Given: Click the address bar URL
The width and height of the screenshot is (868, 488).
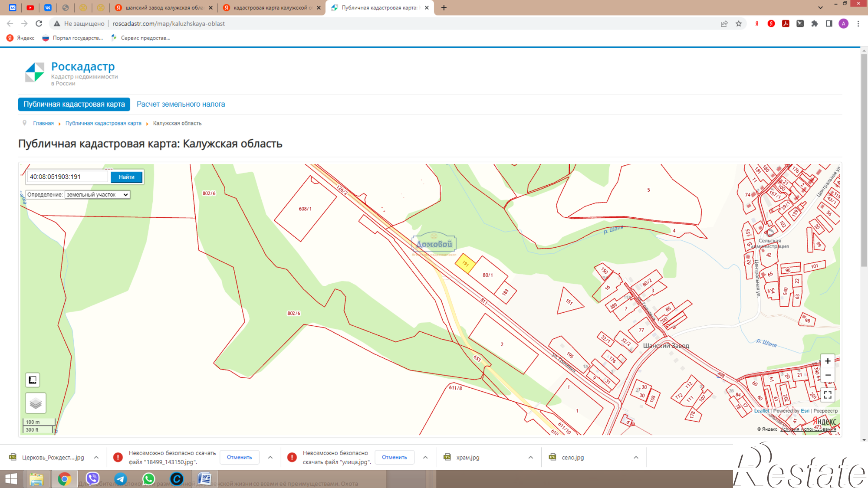Looking at the screenshot, I should [x=168, y=23].
